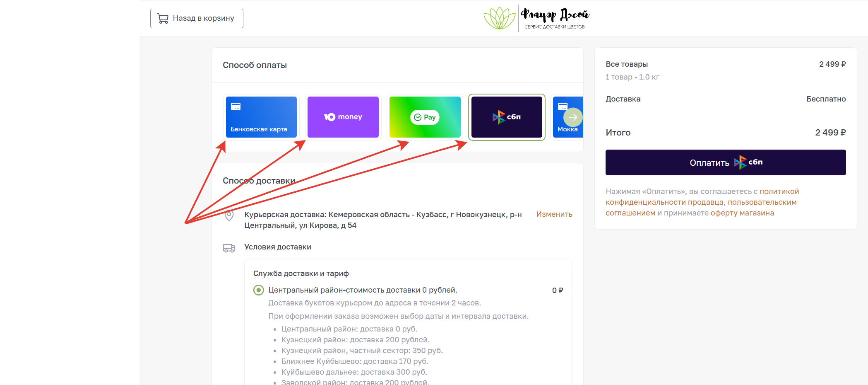Click the 'Способ доставки' heading
Image resolution: width=868 pixels, height=385 pixels.
(259, 181)
